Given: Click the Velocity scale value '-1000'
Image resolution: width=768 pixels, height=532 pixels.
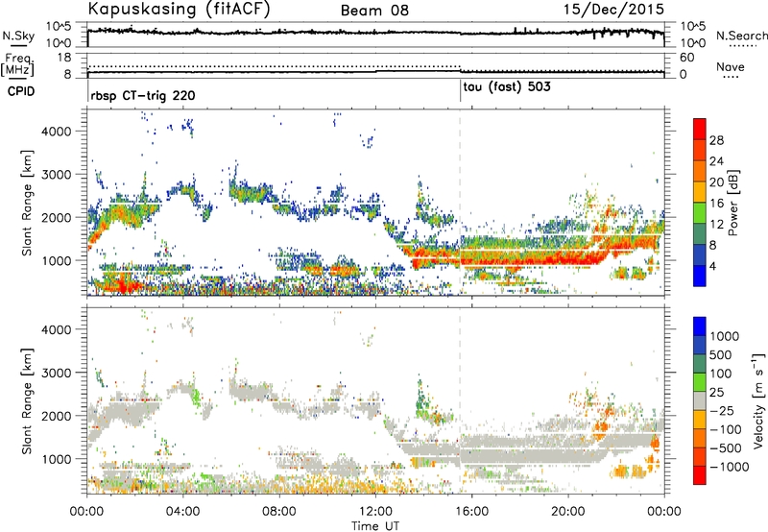Looking at the screenshot, I should [730, 467].
